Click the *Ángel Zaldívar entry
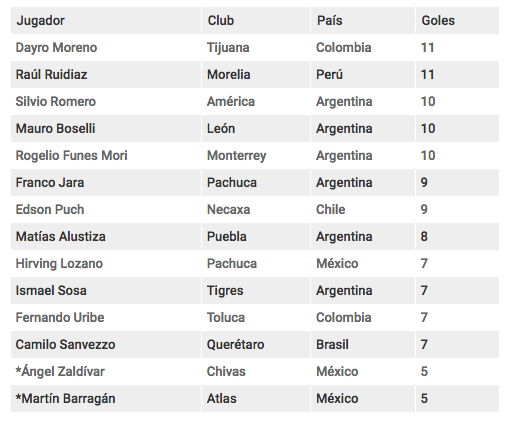 point(60,372)
